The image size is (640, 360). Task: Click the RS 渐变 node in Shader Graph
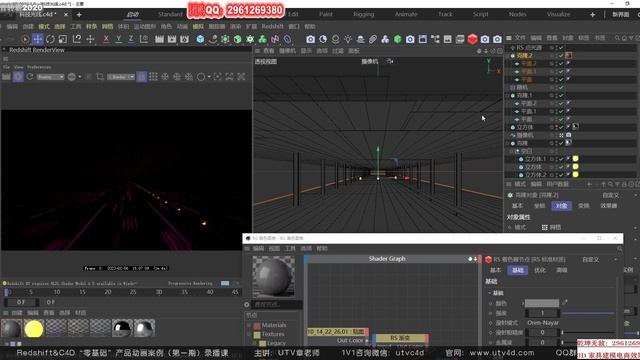click(x=400, y=338)
